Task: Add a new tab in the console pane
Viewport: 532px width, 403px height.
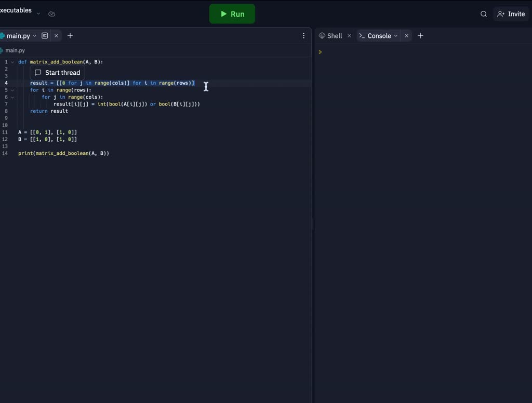Action: tap(420, 36)
